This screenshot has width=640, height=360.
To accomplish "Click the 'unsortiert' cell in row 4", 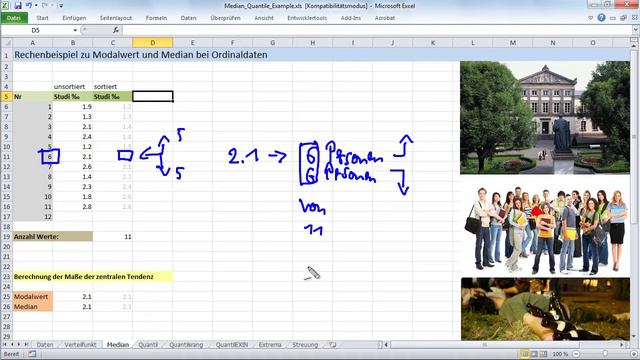I will (72, 87).
